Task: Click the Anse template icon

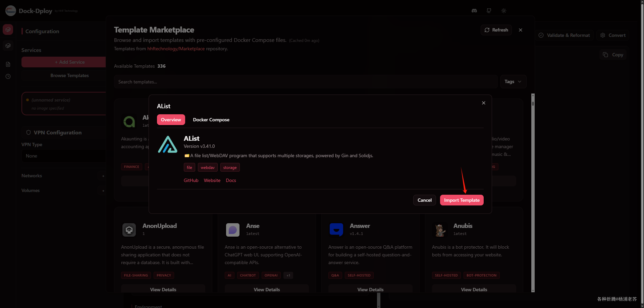Action: pyautogui.click(x=233, y=230)
